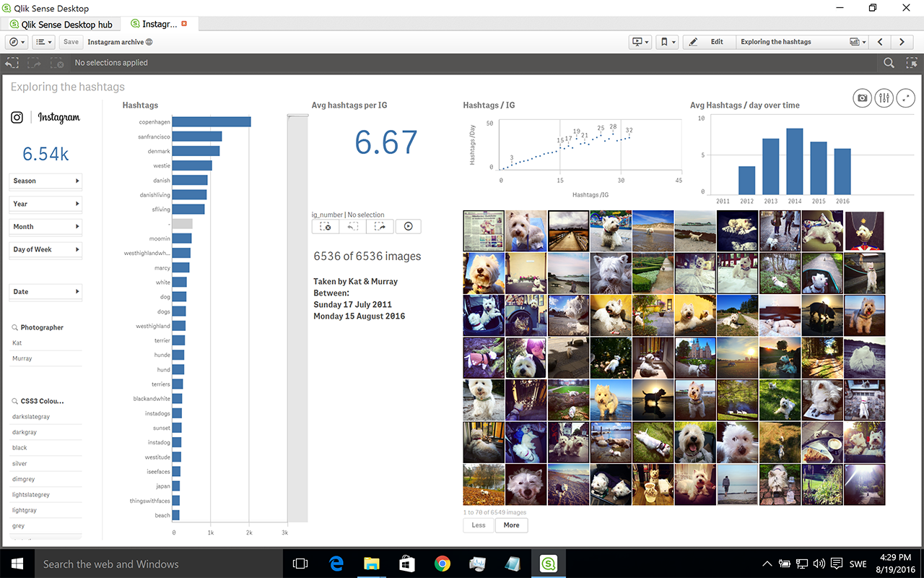Click the copenhagen bar in Hashtags chart
924x578 pixels.
point(212,122)
